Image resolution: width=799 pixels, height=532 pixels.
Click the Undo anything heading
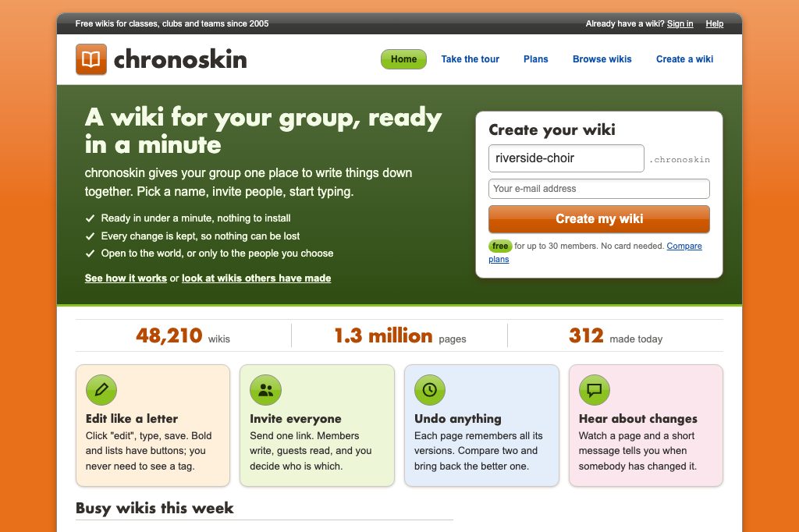pos(457,419)
